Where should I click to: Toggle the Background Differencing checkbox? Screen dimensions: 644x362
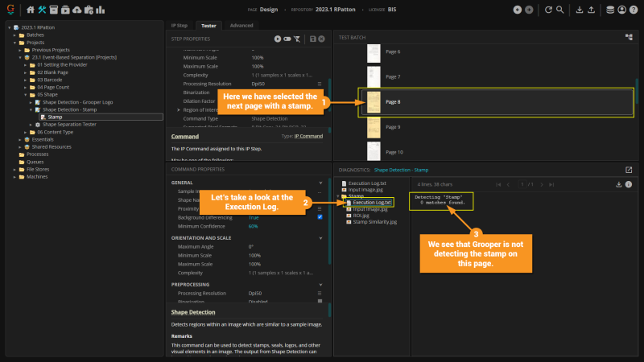coord(320,217)
